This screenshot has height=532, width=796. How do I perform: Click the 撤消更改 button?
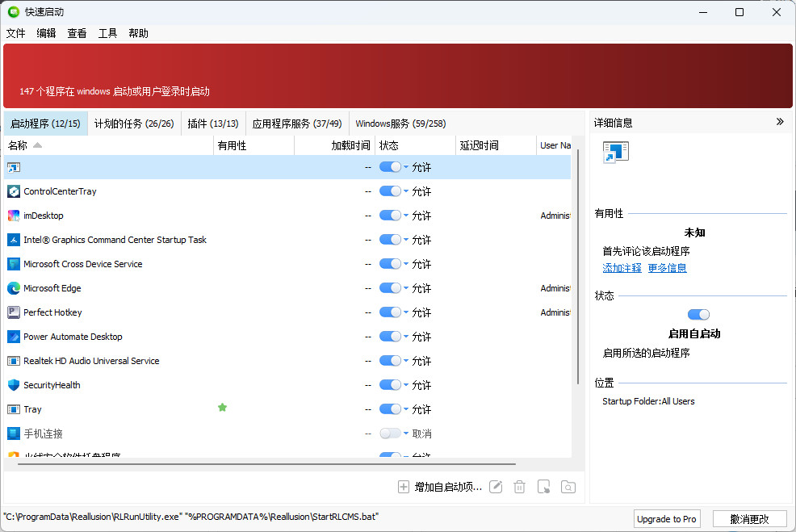pos(750,519)
